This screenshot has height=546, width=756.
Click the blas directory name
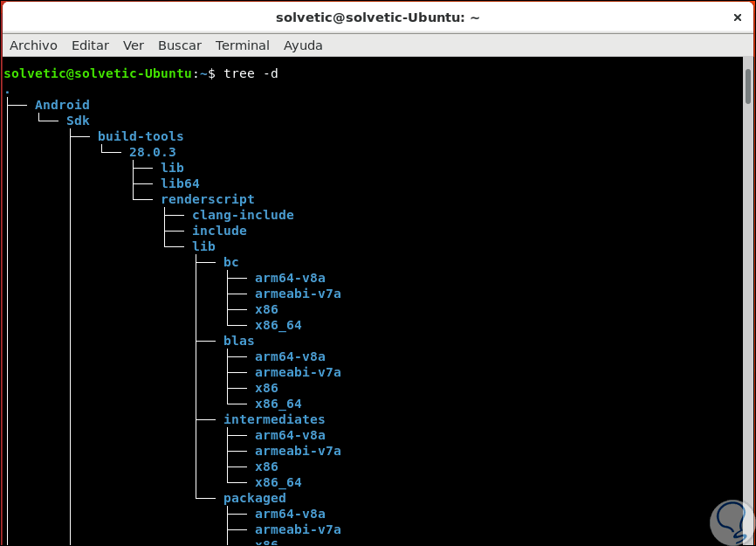[x=238, y=341]
